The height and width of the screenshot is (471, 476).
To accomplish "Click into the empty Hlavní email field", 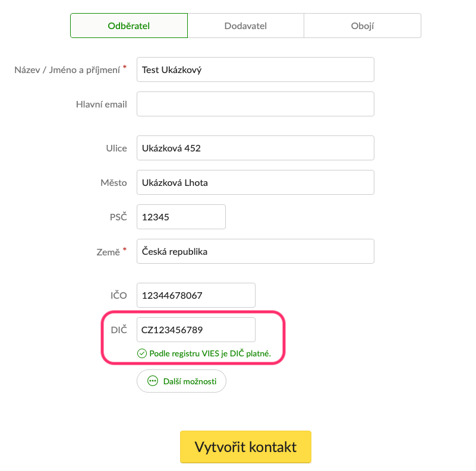I will pos(256,104).
